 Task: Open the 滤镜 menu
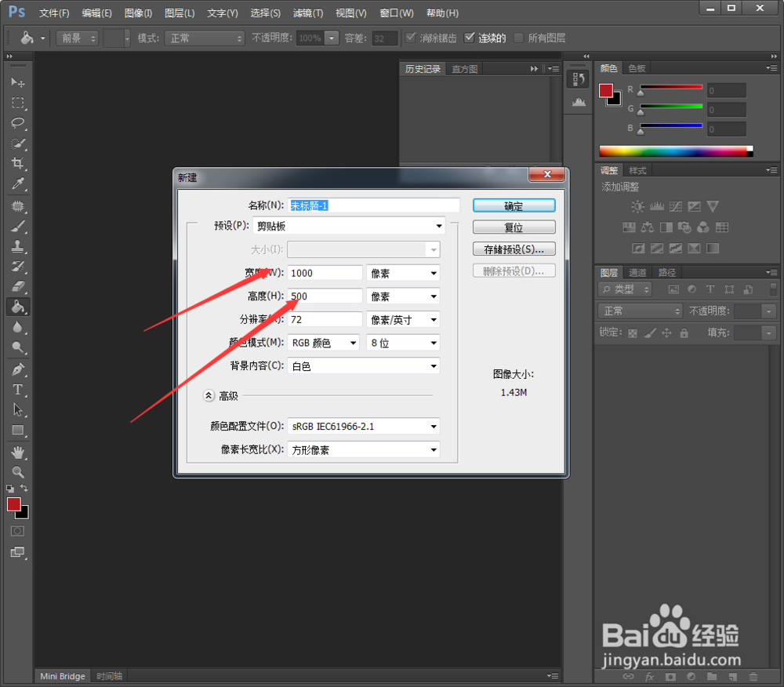click(307, 13)
